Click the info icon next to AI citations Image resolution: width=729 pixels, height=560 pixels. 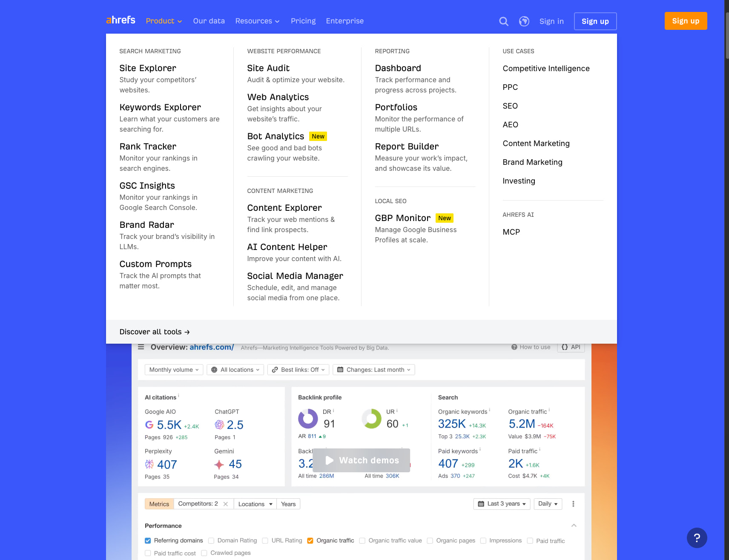[178, 396]
